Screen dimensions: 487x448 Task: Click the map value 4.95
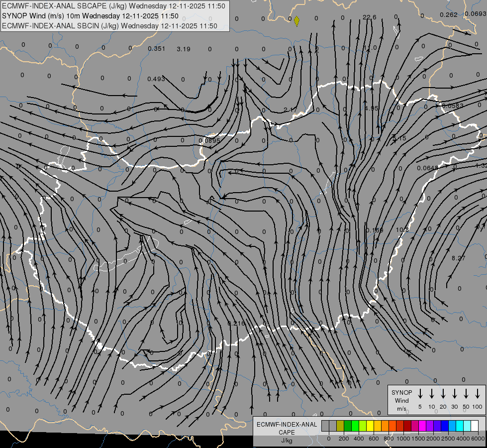pyautogui.click(x=372, y=108)
